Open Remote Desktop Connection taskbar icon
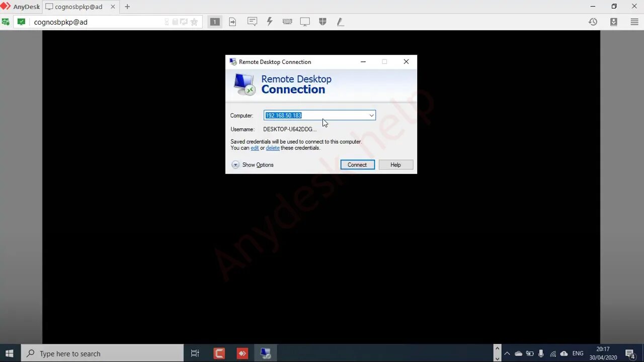644x362 pixels. [266, 353]
